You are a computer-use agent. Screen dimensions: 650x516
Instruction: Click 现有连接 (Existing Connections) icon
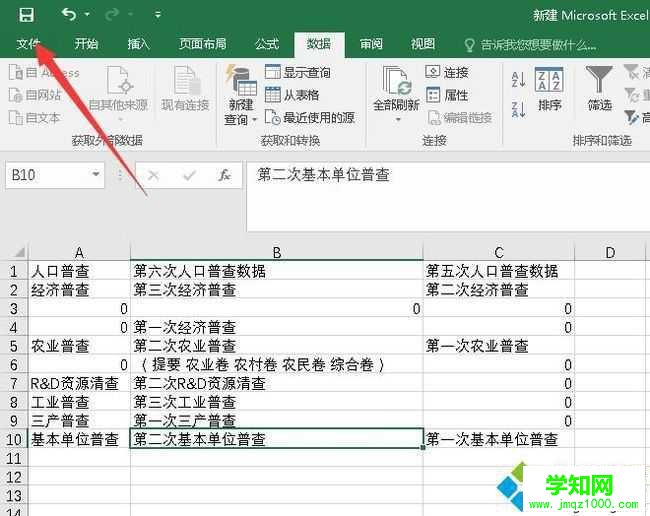point(185,88)
